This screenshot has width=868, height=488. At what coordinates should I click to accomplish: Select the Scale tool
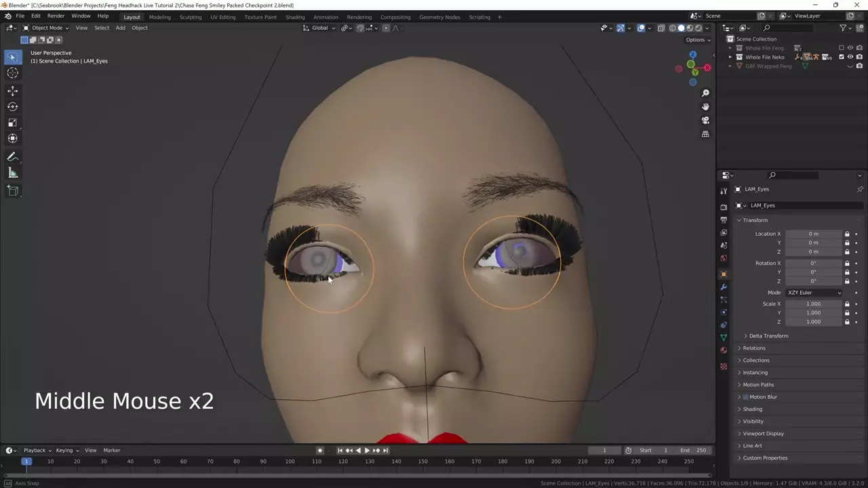[x=12, y=123]
